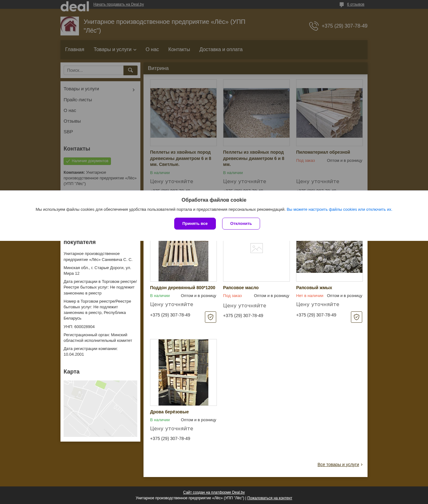
Task: Open the location map in sidebar
Action: point(100,409)
